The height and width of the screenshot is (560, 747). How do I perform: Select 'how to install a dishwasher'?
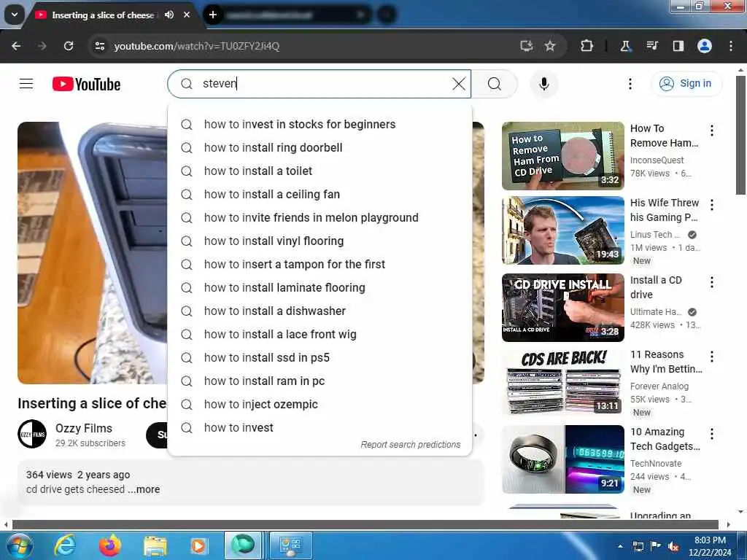tap(320, 311)
